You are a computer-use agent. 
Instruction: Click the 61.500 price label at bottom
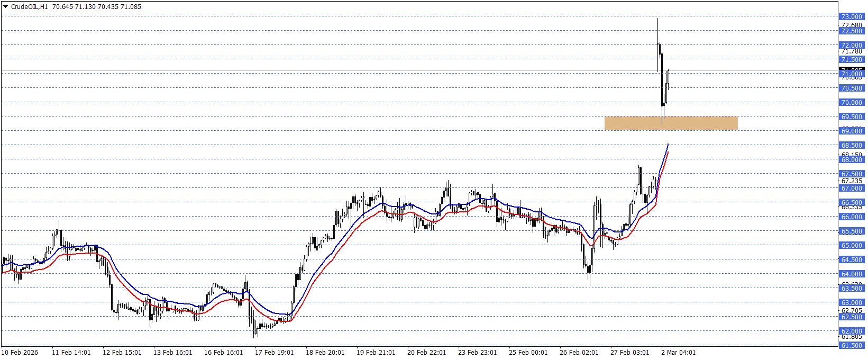pos(852,346)
